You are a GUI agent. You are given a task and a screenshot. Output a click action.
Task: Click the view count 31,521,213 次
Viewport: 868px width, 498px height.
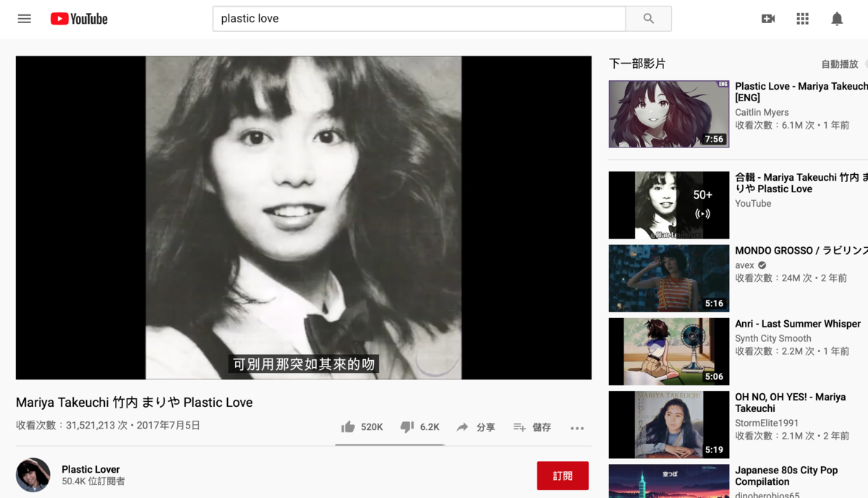coord(72,425)
